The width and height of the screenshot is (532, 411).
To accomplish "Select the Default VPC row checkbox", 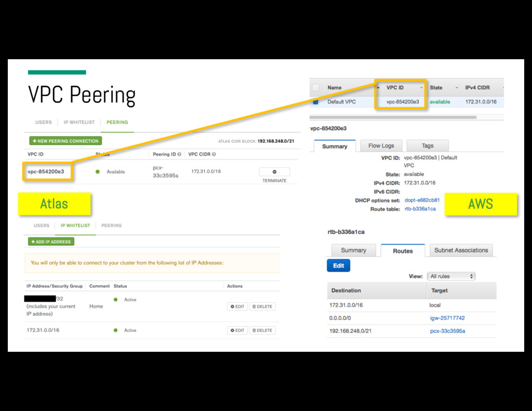I will click(315, 102).
